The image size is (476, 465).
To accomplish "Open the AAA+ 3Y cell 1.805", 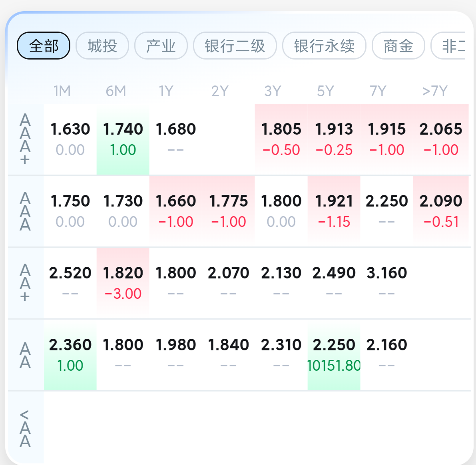I will 281,139.
